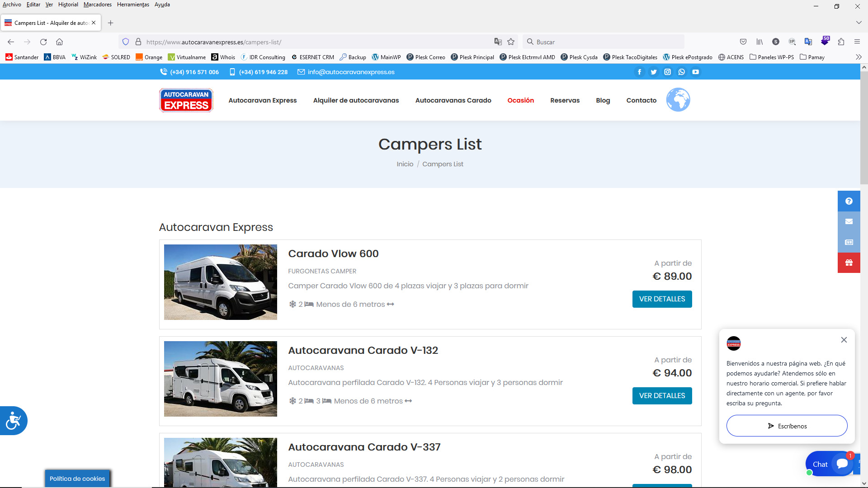
Task: Click the Carado V-132 motorhome thumbnail
Action: pos(220,379)
